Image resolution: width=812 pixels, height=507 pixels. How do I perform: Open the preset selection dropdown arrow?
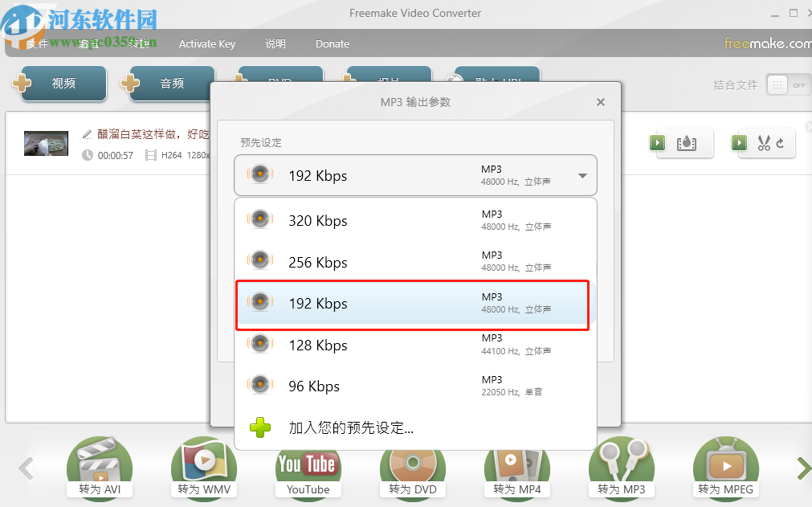(581, 175)
